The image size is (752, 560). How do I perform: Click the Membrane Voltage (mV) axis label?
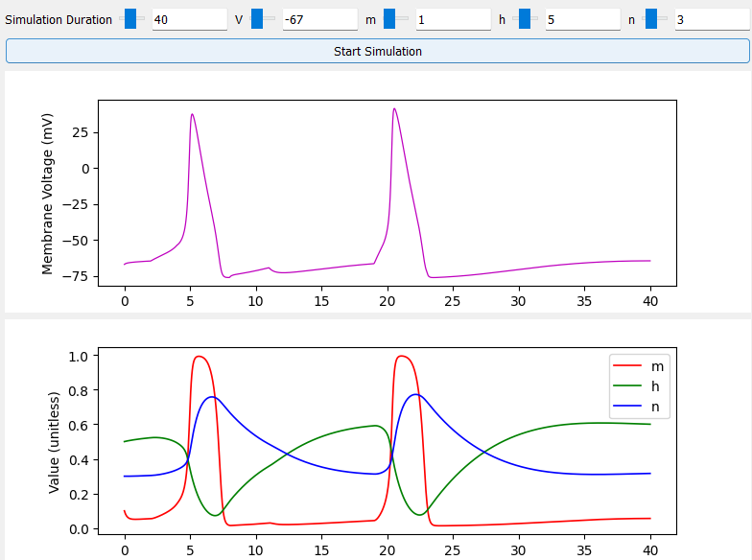click(47, 194)
